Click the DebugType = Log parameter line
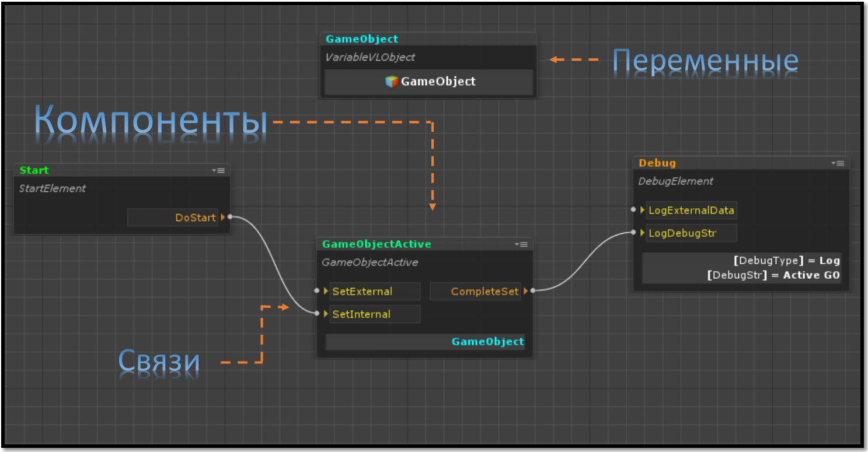The height and width of the screenshot is (452, 868). (x=787, y=261)
